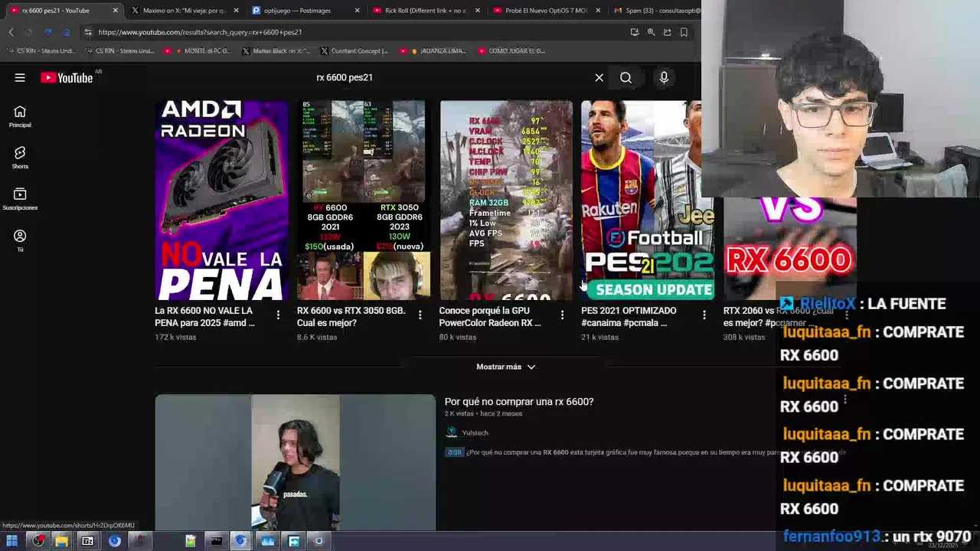The image size is (980, 551).
Task: Open the first CS RIN Steam Und bookmark
Action: tap(41, 51)
